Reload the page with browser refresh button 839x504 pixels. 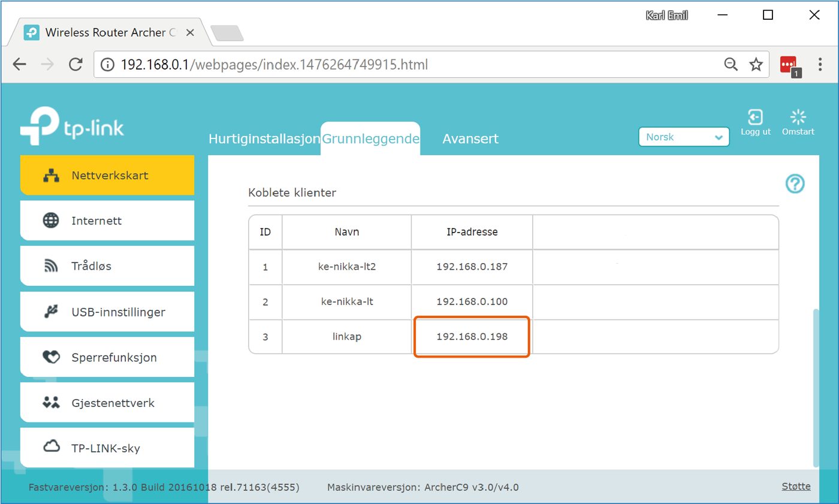[76, 64]
